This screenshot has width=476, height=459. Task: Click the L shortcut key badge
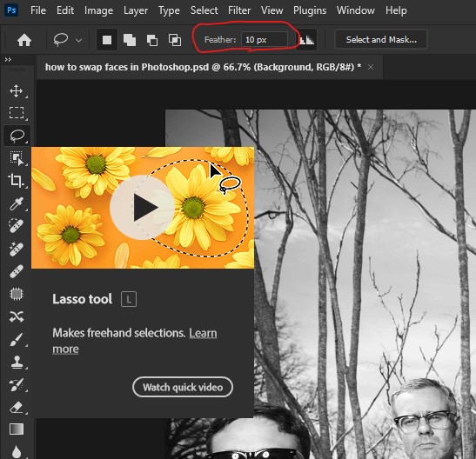coord(129,300)
